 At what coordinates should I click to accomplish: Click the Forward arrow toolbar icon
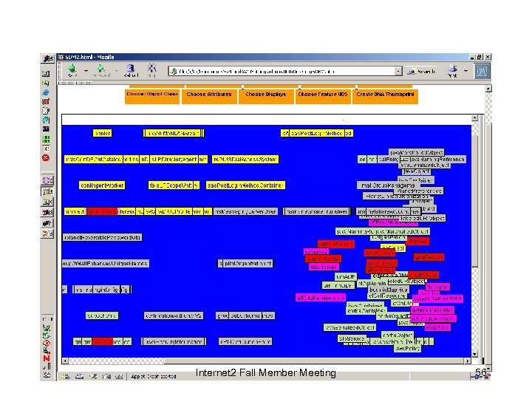100,69
